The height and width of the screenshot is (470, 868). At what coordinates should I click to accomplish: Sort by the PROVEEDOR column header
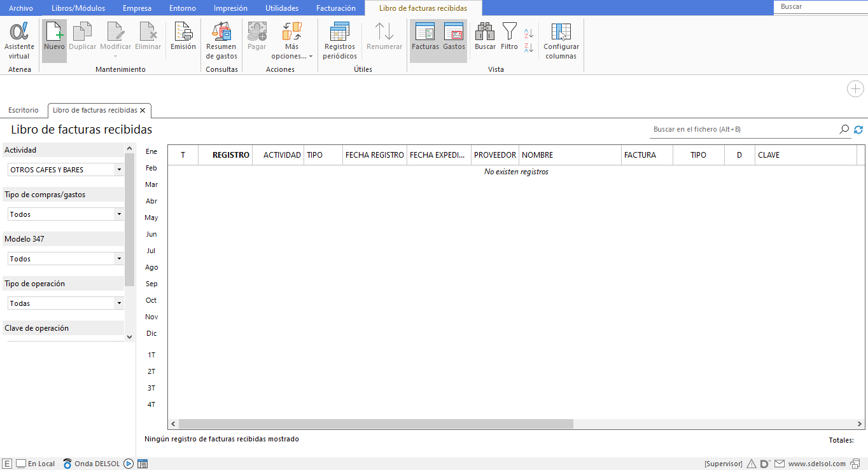point(495,155)
